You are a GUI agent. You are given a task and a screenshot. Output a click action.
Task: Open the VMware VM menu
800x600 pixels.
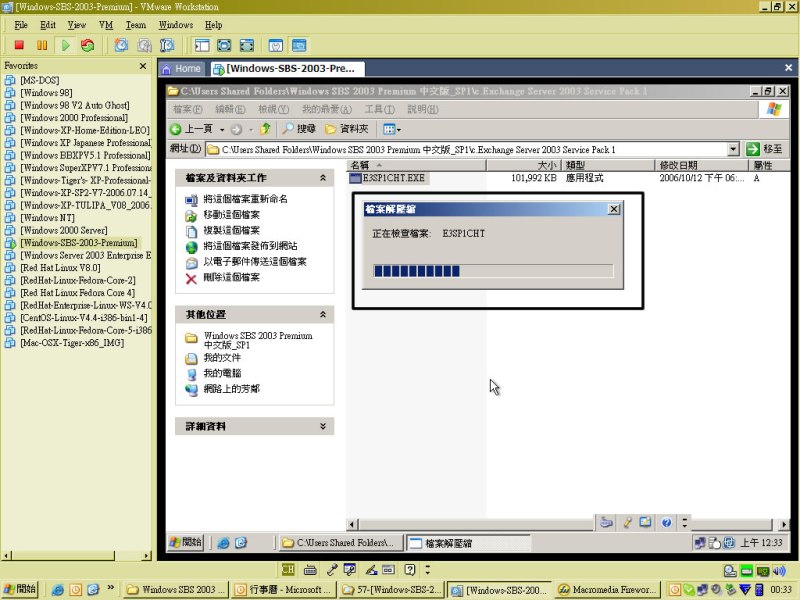pyautogui.click(x=106, y=25)
